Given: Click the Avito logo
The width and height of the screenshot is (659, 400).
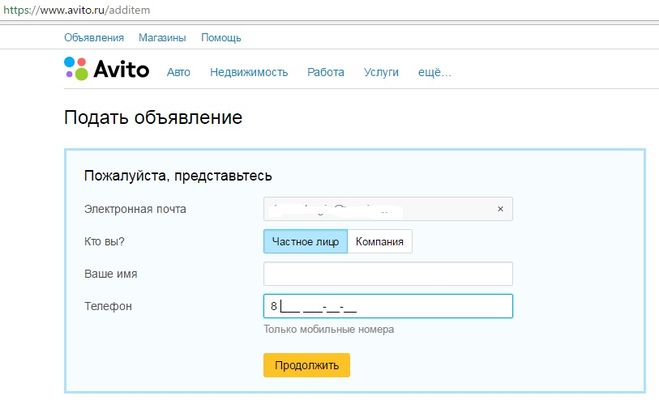Looking at the screenshot, I should tap(106, 70).
